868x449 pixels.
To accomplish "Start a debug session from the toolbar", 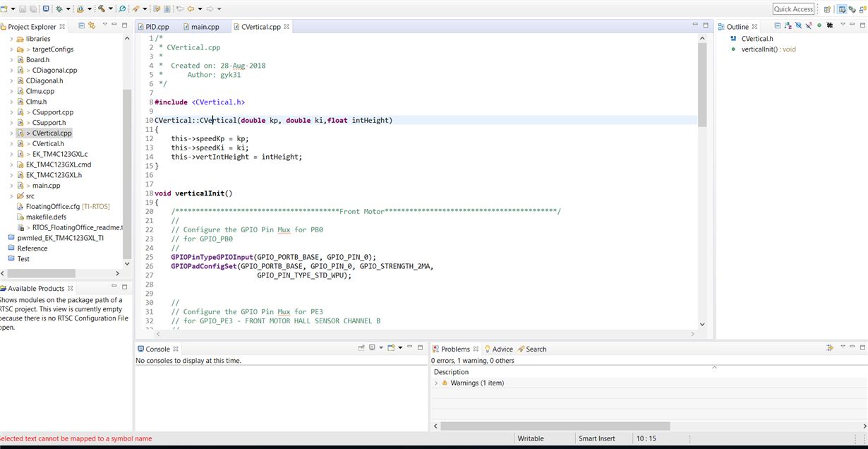I will coord(59,8).
